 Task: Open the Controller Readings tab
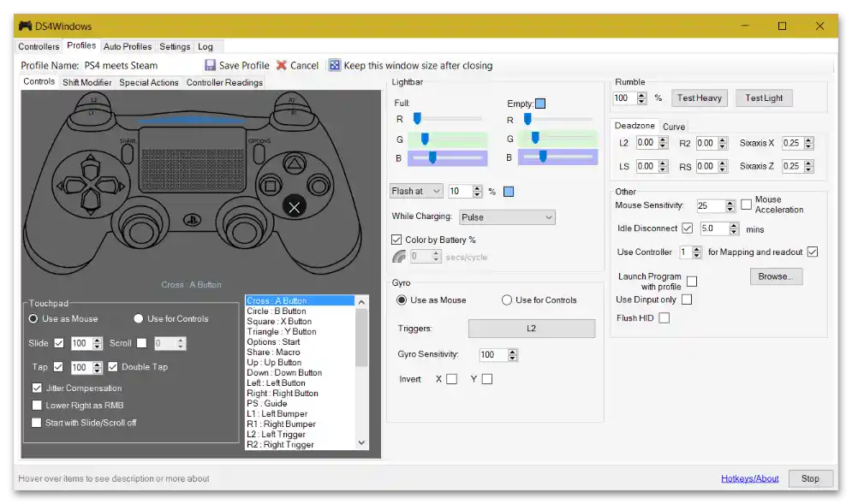point(224,82)
